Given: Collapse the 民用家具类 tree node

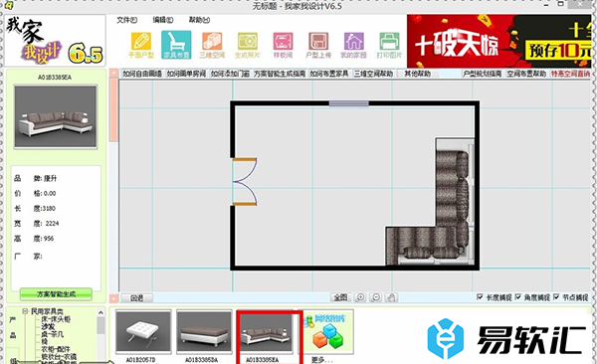Looking at the screenshot, I should click(25, 311).
